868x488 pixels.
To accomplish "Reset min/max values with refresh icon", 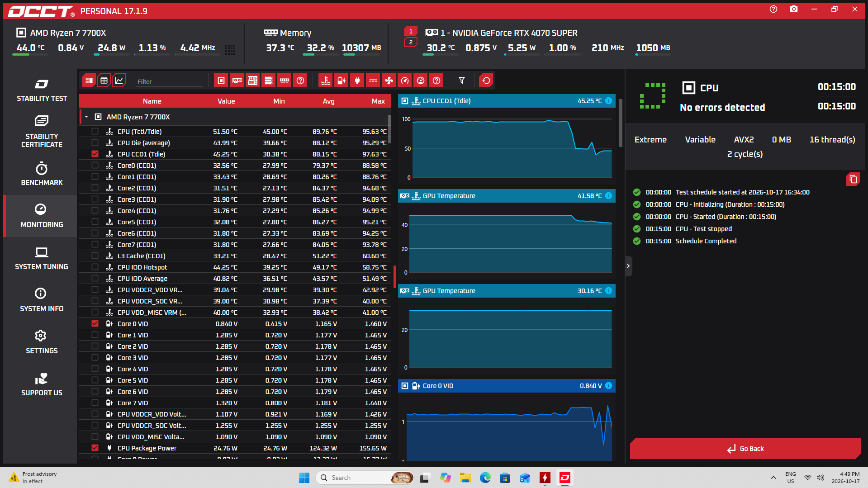I will (486, 81).
